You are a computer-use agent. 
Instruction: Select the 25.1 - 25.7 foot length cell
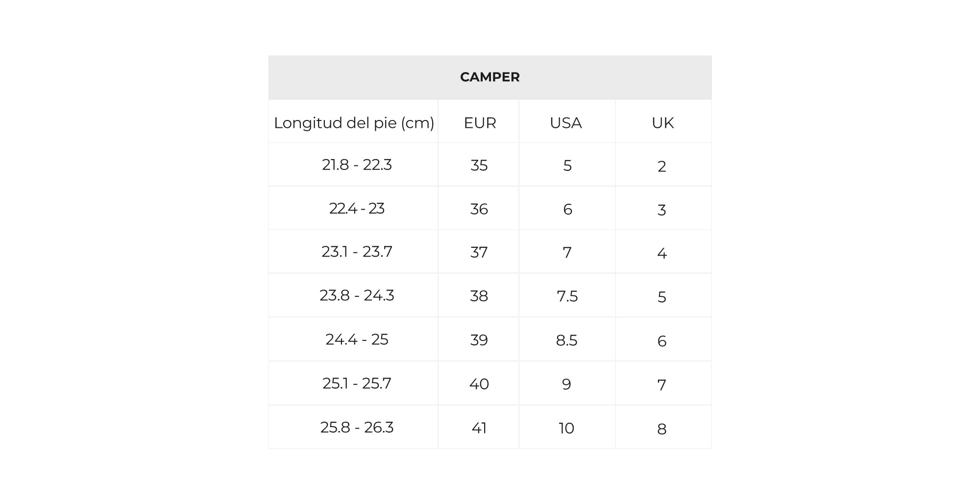353,384
